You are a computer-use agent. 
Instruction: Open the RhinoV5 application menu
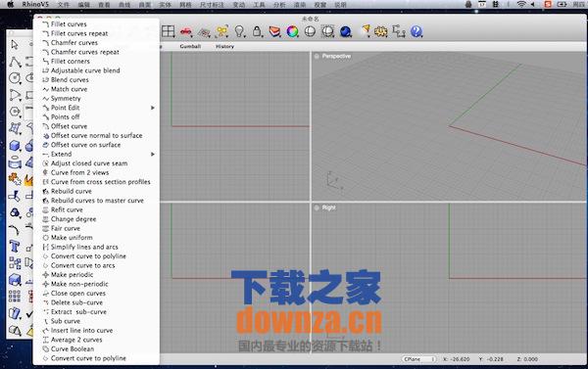(x=35, y=5)
